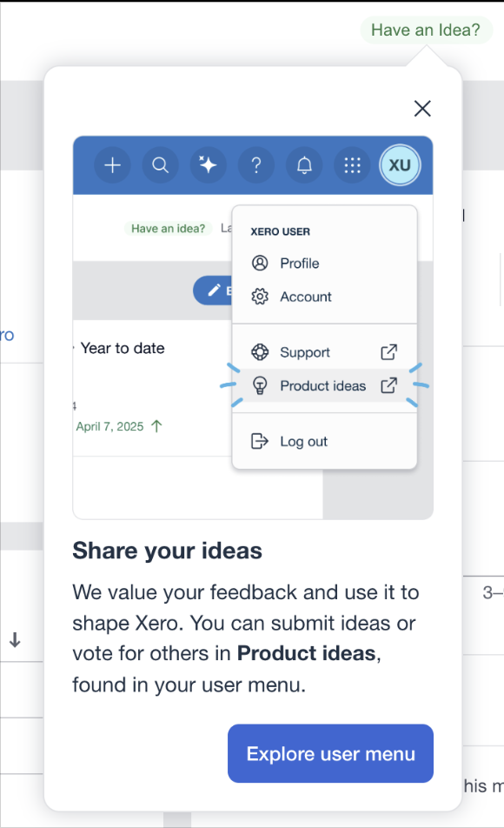
Task: Select Log out in the user menu
Action: (x=325, y=441)
